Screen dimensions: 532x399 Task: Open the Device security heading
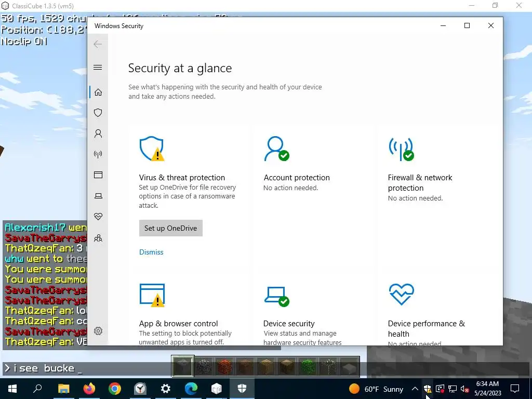click(289, 323)
